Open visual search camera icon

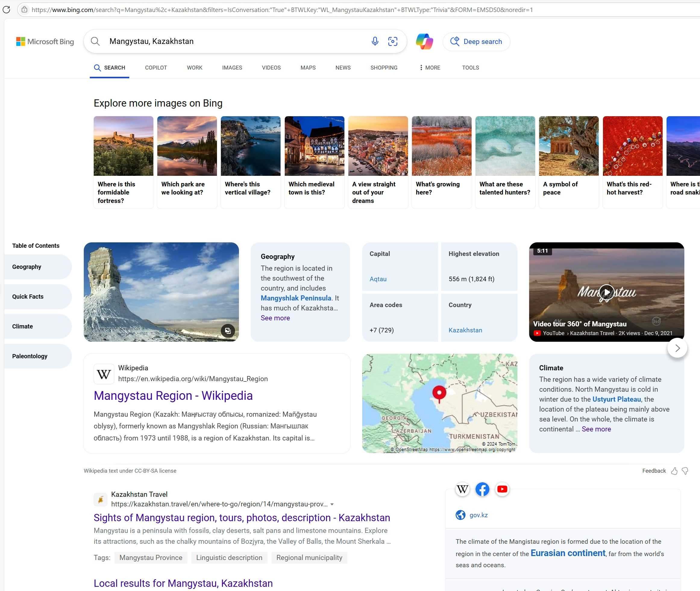(393, 41)
